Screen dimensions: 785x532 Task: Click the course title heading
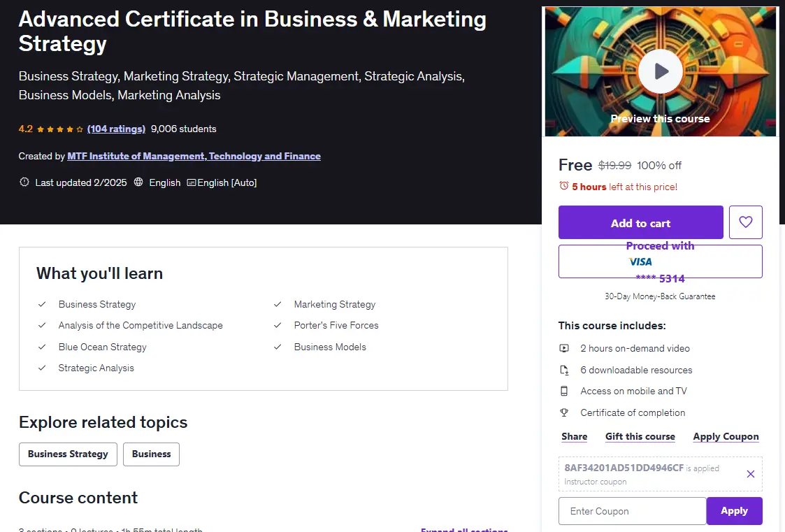click(252, 31)
